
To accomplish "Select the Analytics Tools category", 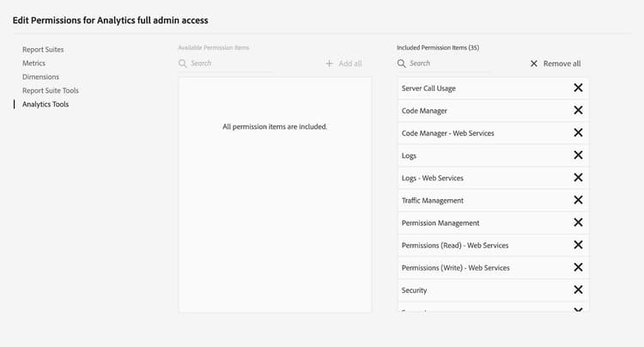I will 46,105.
